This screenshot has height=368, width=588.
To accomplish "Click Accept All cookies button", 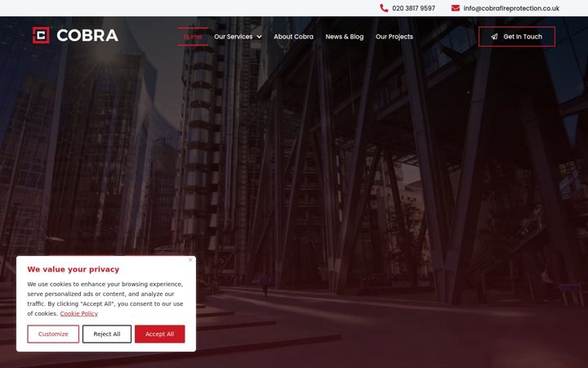I will pyautogui.click(x=160, y=334).
